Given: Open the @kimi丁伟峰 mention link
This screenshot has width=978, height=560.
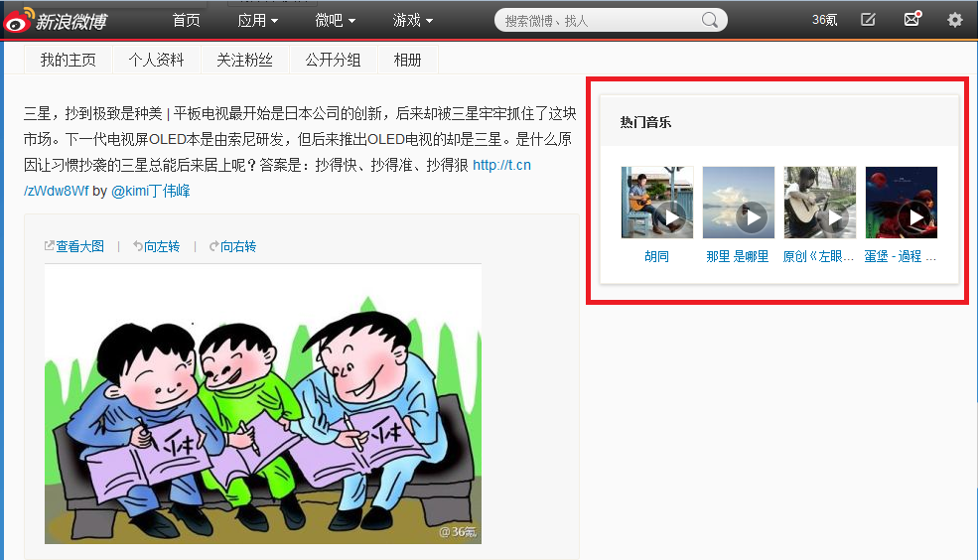Looking at the screenshot, I should point(150,191).
